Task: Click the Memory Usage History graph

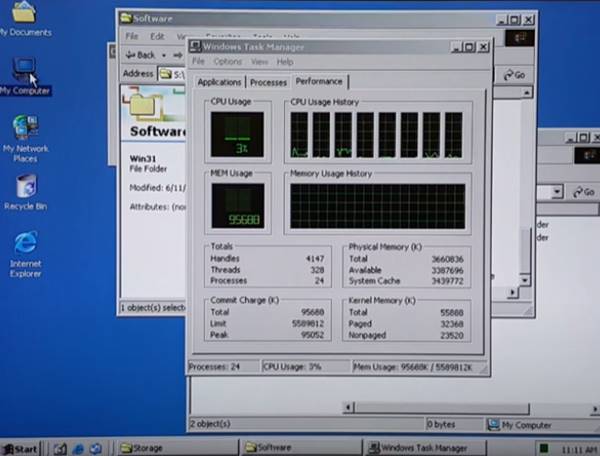Action: click(x=378, y=206)
